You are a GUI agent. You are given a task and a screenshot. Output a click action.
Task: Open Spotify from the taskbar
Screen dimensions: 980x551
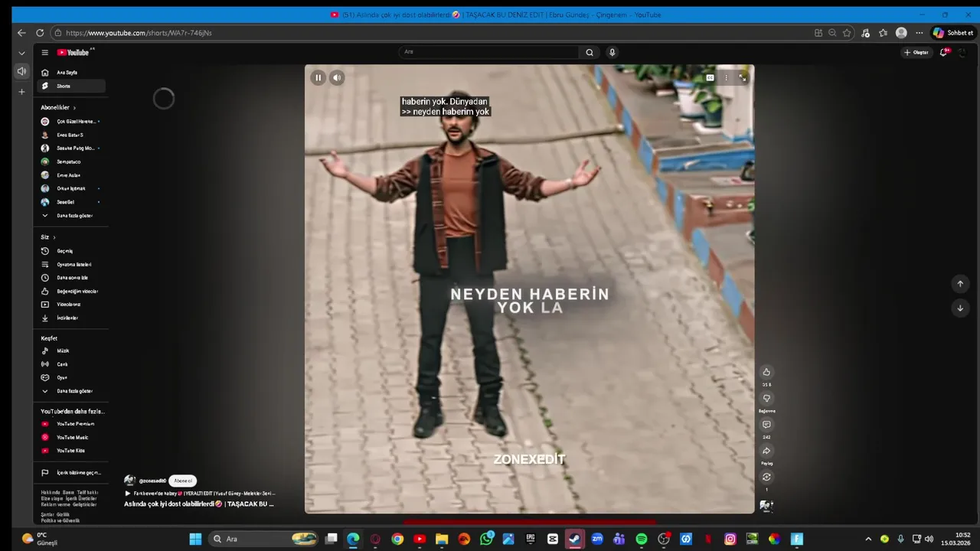[642, 539]
